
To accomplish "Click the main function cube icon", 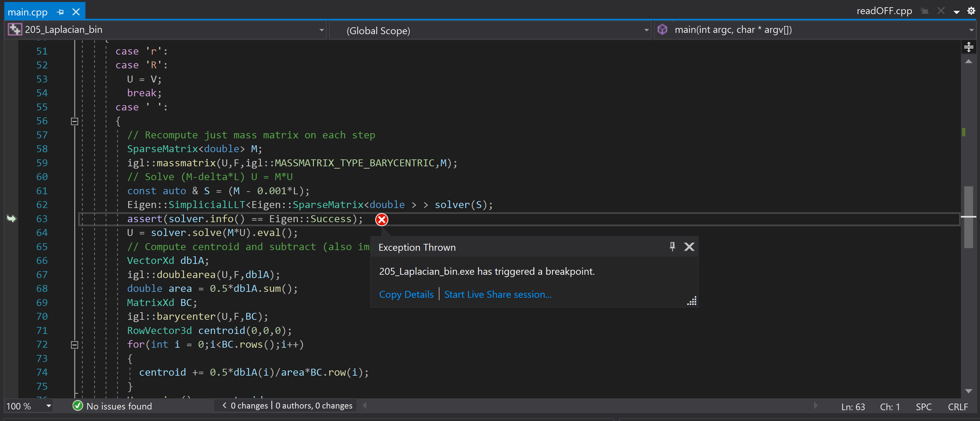I will [662, 30].
